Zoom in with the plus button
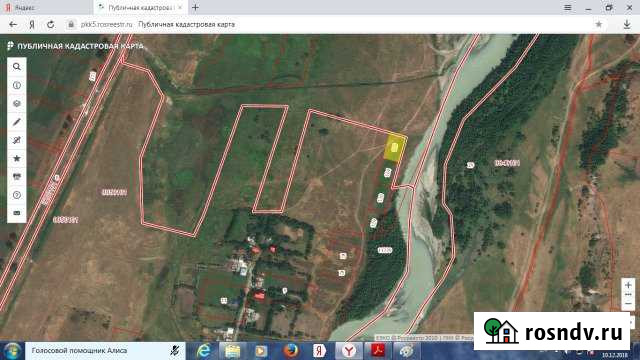Viewport: 640px width, 360px height. pos(628,284)
